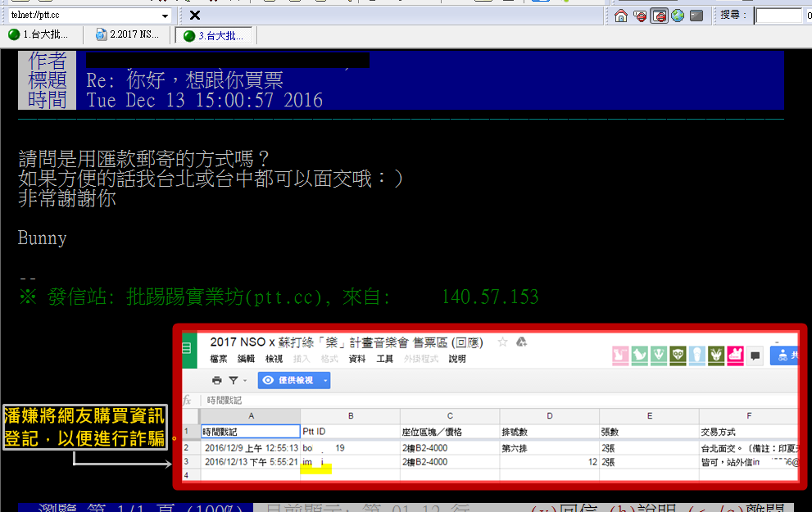This screenshot has height=512, width=812.
Task: Click the first pink anonymous animal avatar
Action: [620, 356]
